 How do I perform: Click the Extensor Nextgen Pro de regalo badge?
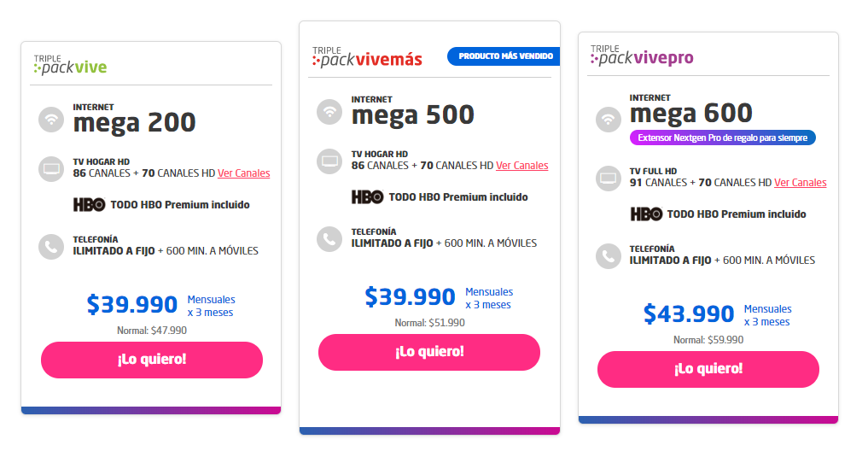tap(722, 138)
